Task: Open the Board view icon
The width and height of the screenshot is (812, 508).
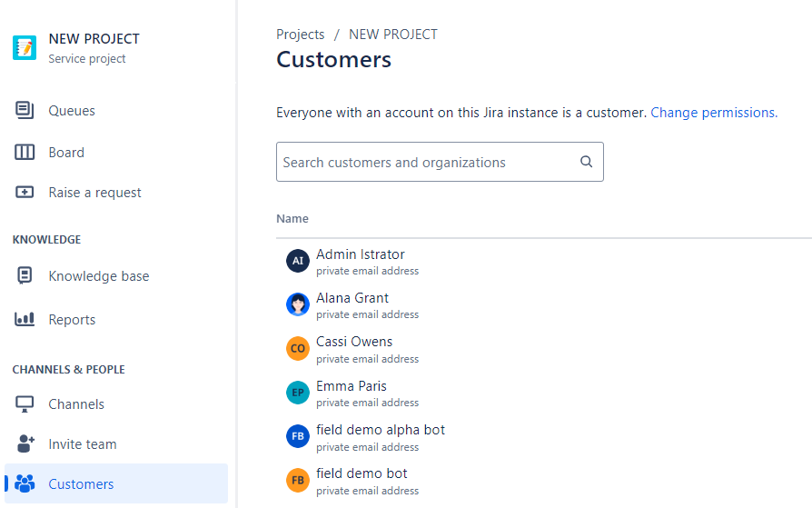Action: tap(25, 153)
